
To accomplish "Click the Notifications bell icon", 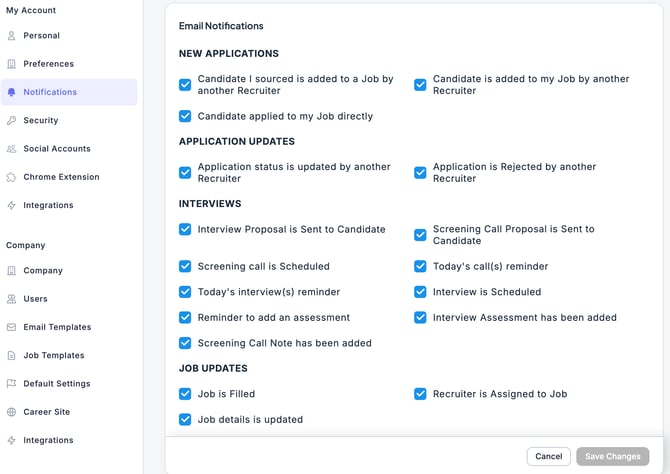I will tap(12, 92).
